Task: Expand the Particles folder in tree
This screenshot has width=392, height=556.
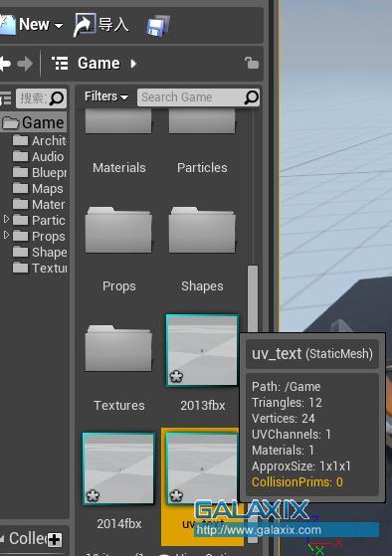Action: coord(6,220)
